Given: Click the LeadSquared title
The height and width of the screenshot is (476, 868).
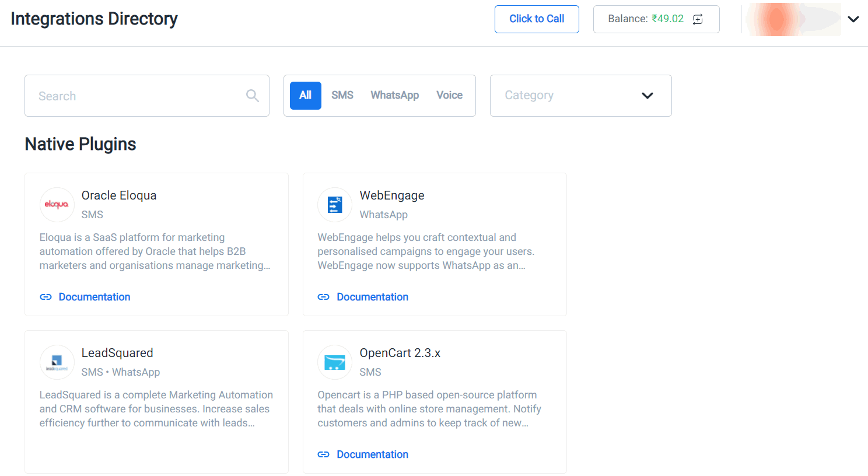Looking at the screenshot, I should click(x=117, y=353).
